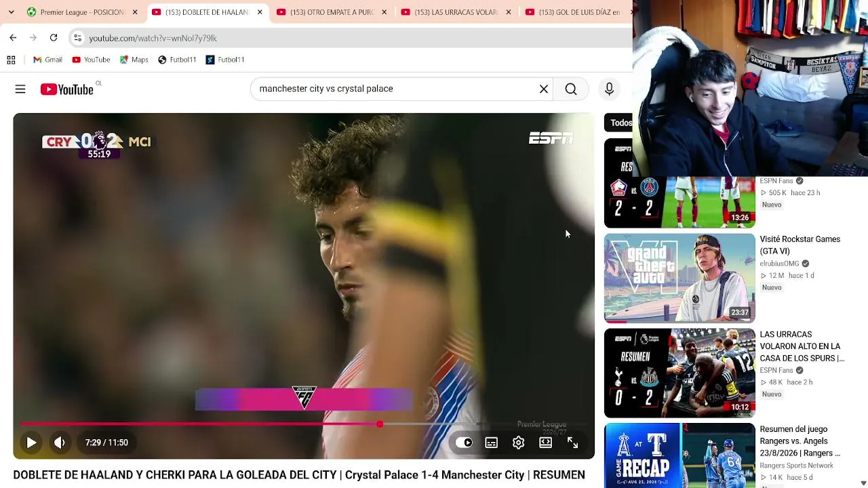
Task: Open the Visité Rockstar Games video title
Action: [800, 245]
